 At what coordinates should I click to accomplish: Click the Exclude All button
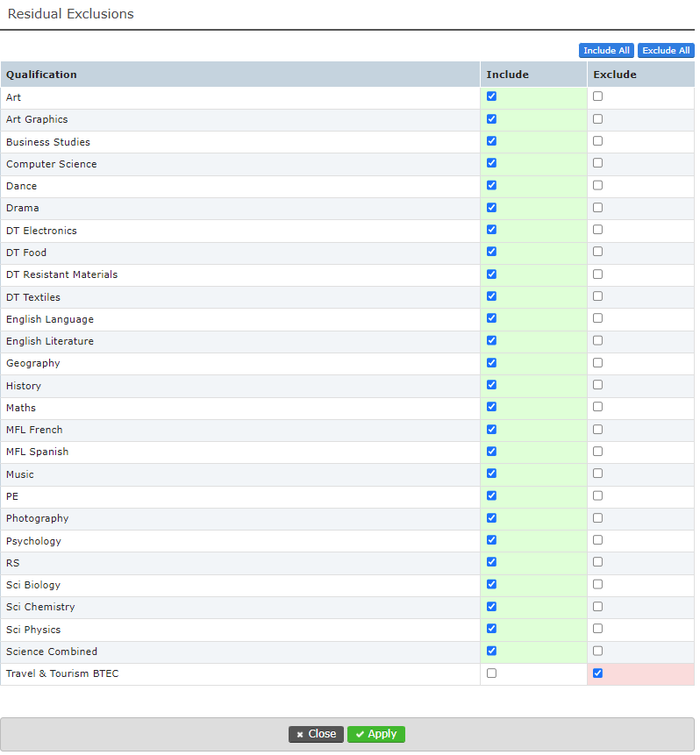(x=666, y=51)
